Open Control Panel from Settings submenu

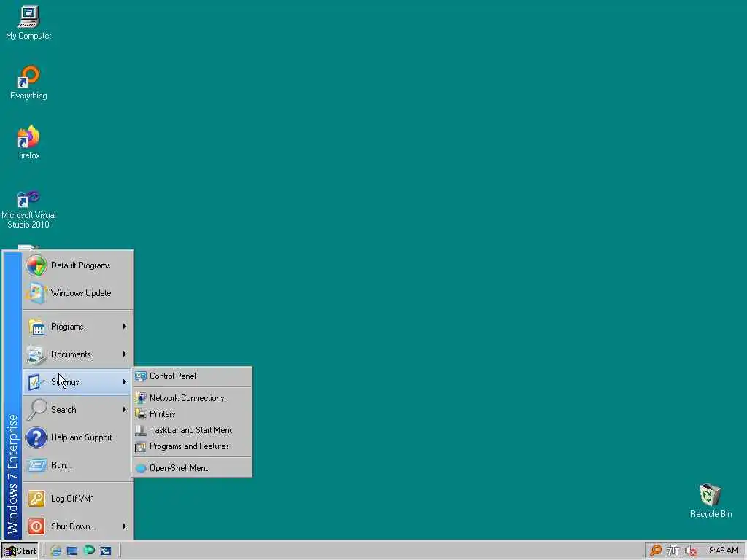(192, 376)
